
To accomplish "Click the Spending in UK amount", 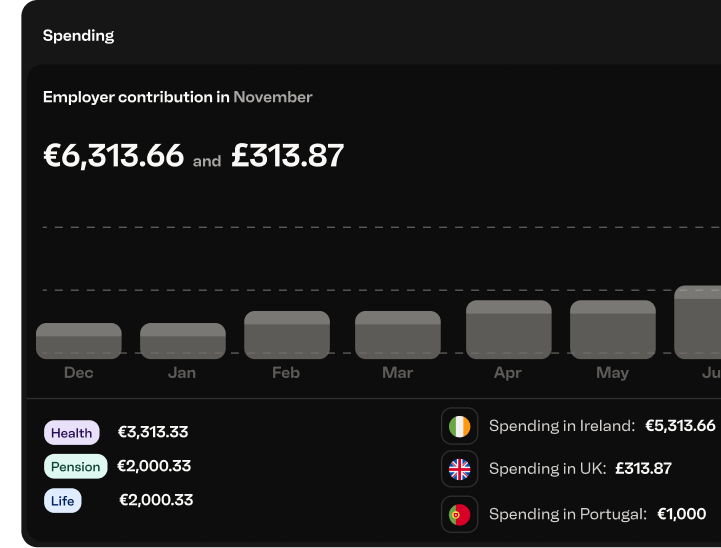I will click(x=643, y=468).
